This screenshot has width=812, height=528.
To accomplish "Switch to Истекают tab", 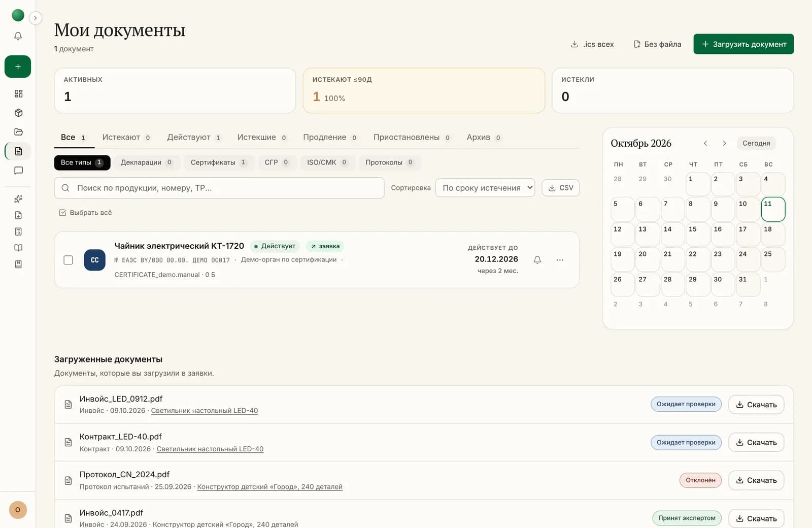I will coord(126,138).
